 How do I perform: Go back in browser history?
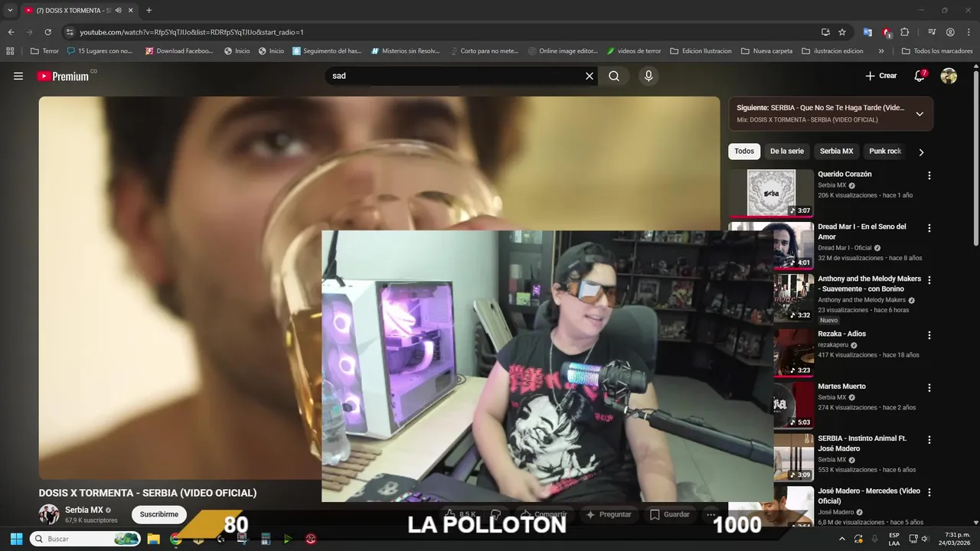coord(11,32)
